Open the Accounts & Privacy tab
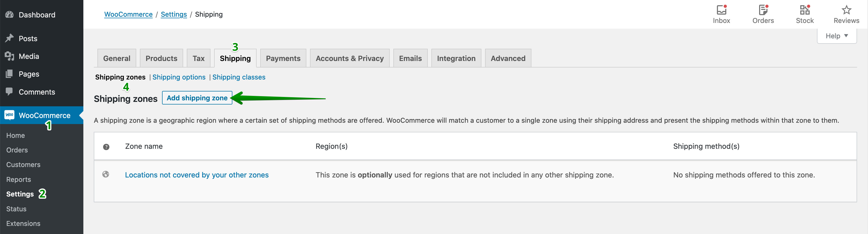Screen dimensions: 868x234 [349, 58]
